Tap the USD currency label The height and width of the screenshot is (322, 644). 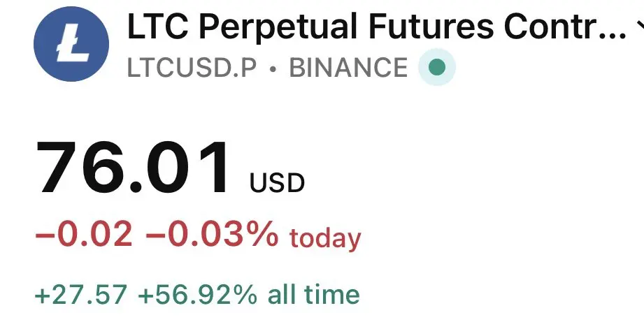(277, 184)
